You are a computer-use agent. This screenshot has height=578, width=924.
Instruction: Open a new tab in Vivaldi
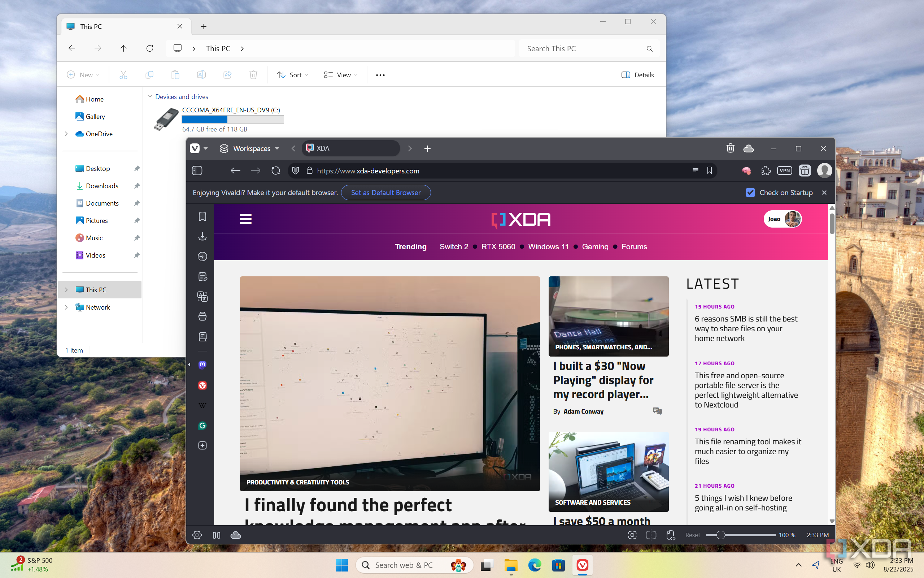click(x=427, y=148)
